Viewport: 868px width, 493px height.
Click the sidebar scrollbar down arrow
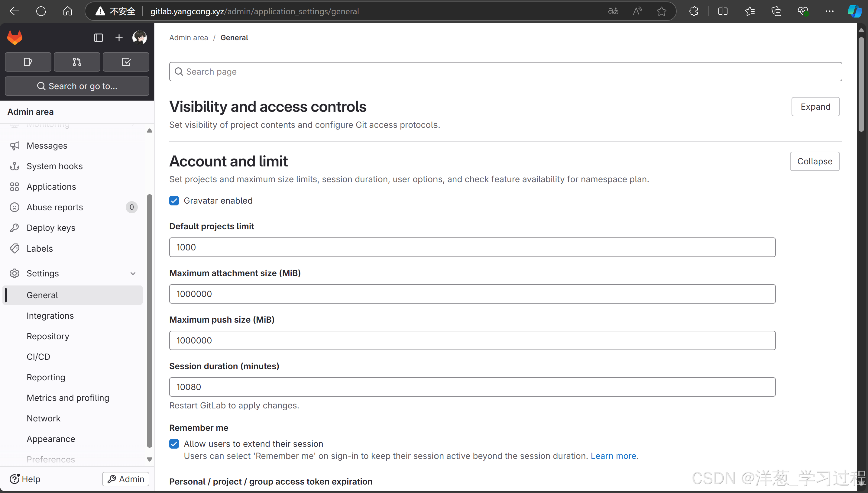tap(149, 459)
